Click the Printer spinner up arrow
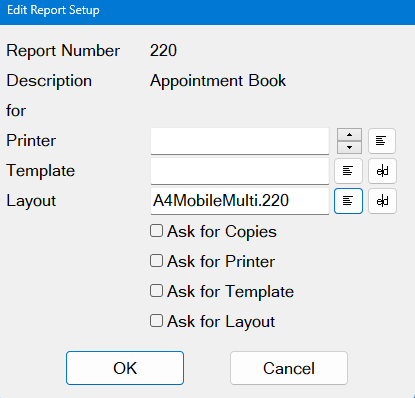Viewport: 415px width, 398px height. [x=349, y=135]
